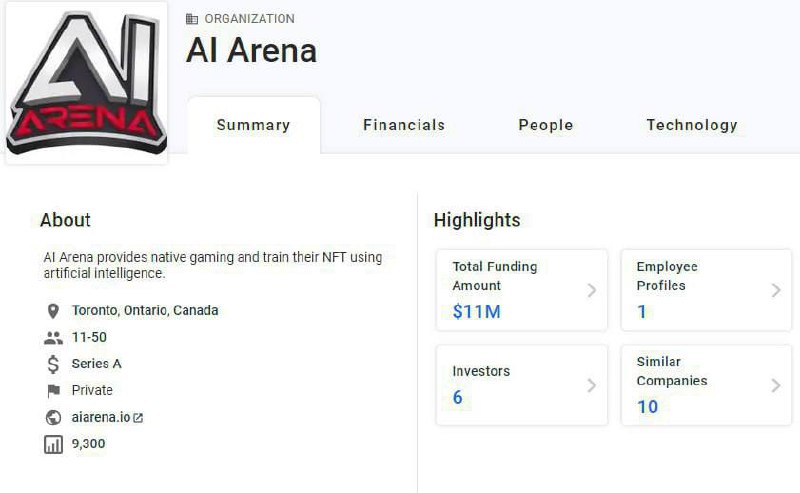Expand the Similar Companies chevron
The height and width of the screenshot is (493, 800).
click(776, 385)
